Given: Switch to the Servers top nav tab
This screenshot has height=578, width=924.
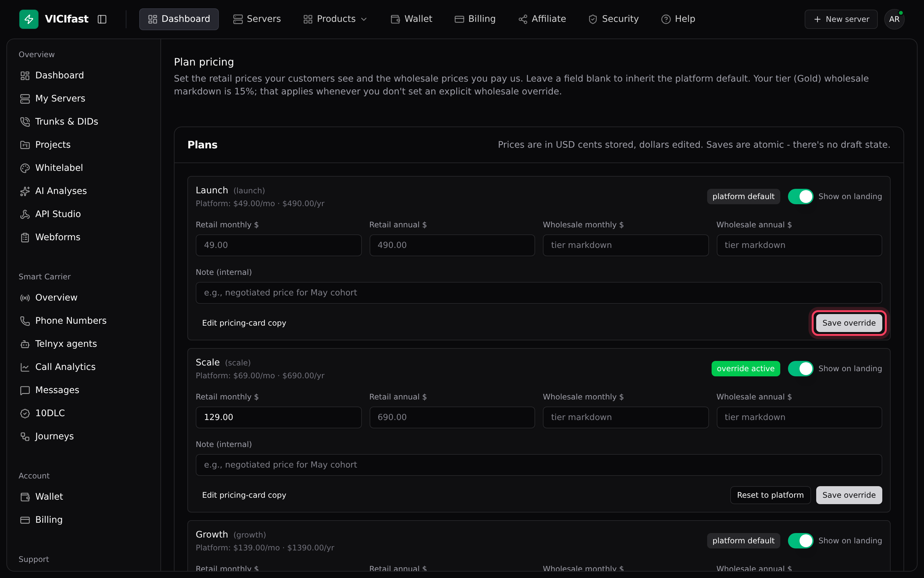Looking at the screenshot, I should click(x=257, y=19).
